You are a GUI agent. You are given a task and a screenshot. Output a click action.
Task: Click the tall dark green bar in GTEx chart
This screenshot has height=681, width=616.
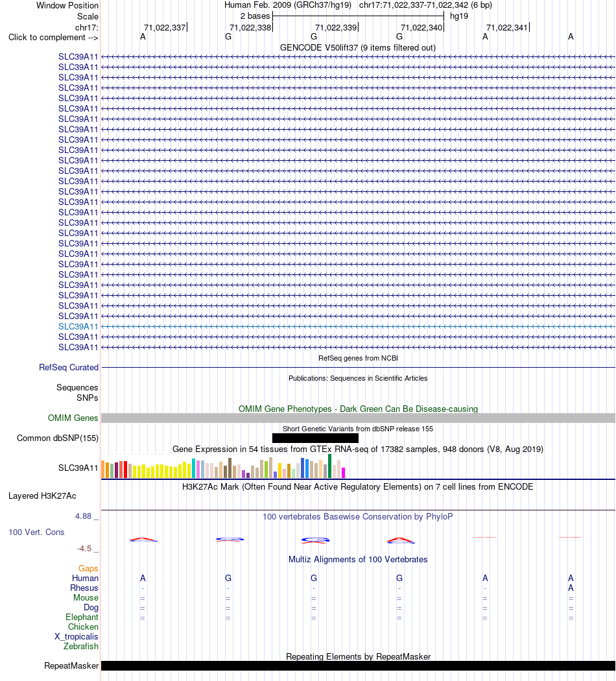pyautogui.click(x=330, y=466)
